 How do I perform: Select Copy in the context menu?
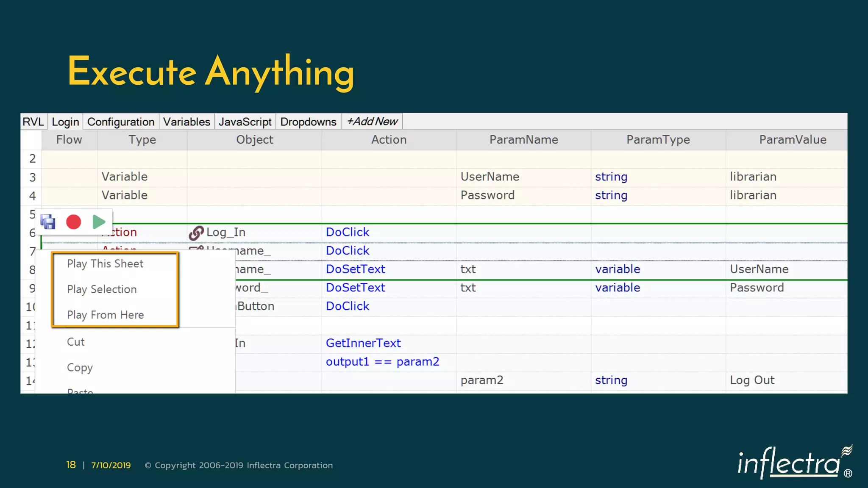click(80, 368)
